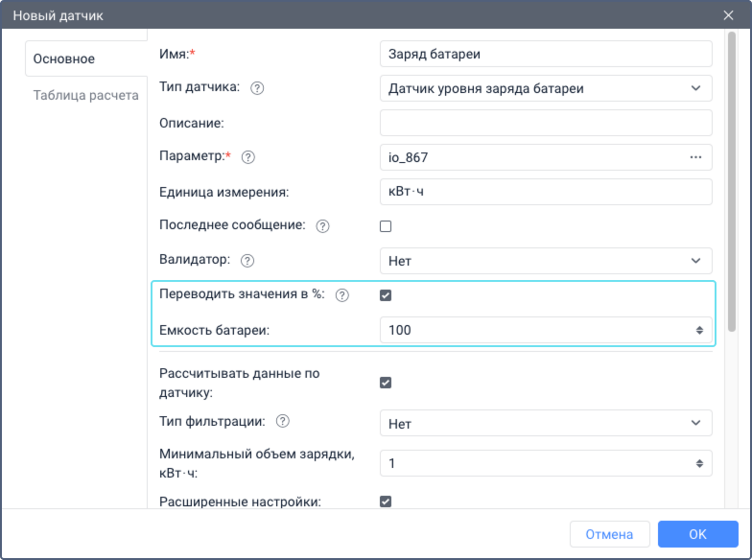
Task: Click help icon next to Параметр label
Action: 247,157
